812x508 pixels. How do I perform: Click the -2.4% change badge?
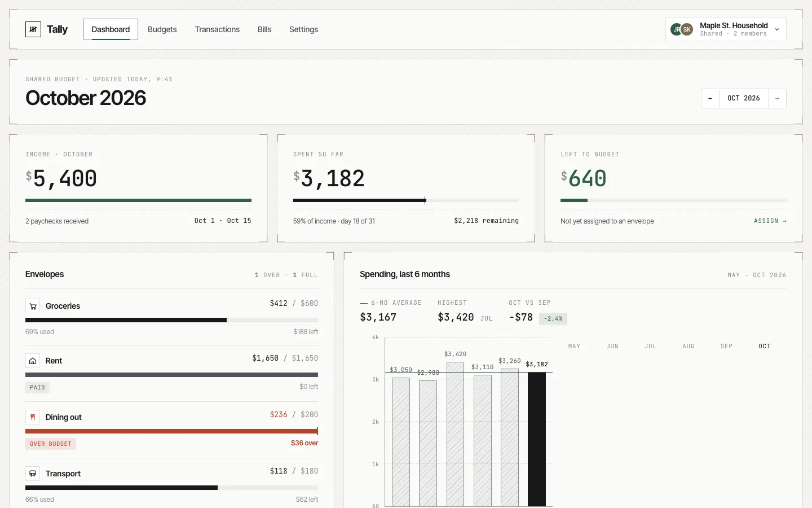[553, 319]
